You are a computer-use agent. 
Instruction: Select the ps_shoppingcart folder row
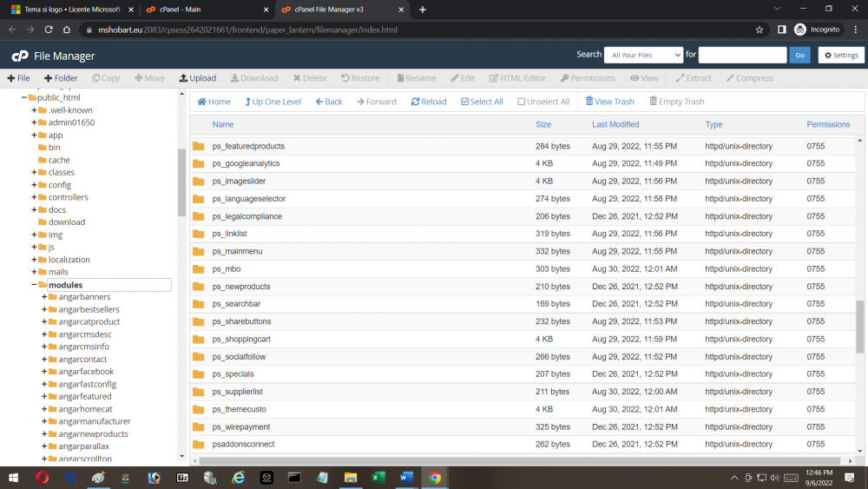[523, 339]
